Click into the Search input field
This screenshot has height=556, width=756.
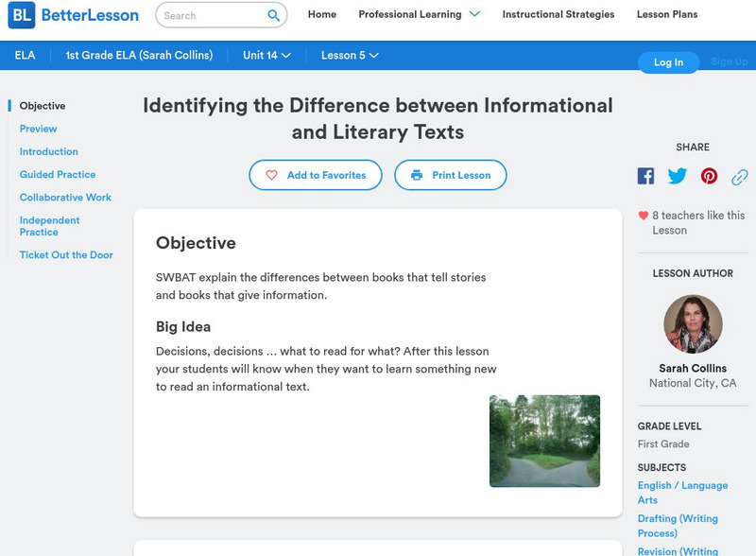[212, 15]
